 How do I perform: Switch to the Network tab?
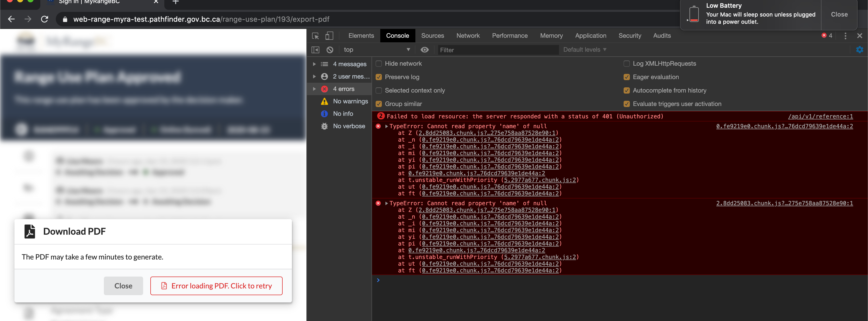coord(468,36)
